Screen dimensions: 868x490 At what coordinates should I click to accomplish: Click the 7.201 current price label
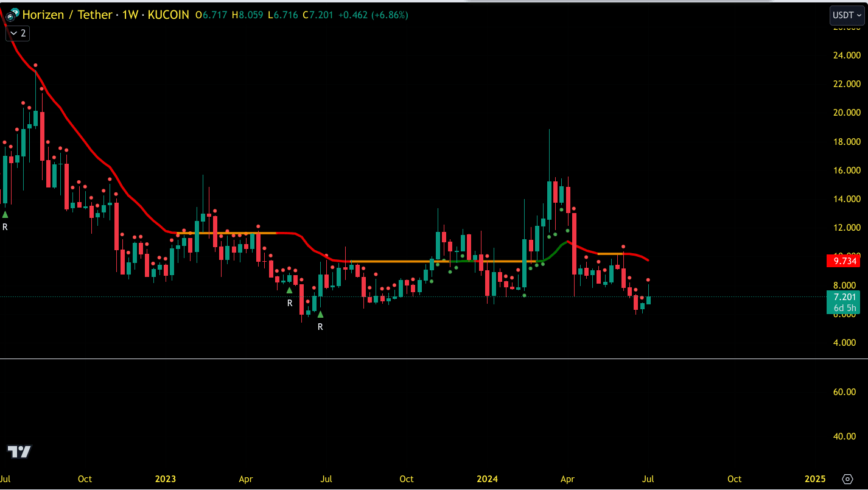[x=843, y=297]
